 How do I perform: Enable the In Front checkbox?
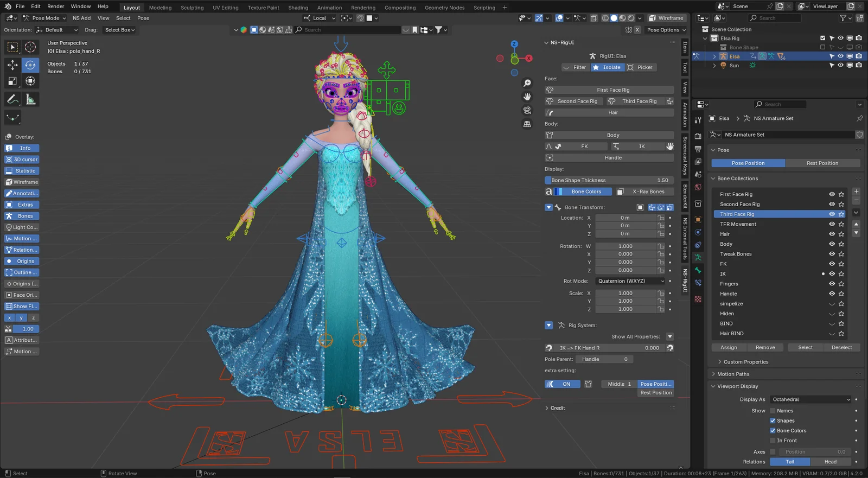pos(773,441)
